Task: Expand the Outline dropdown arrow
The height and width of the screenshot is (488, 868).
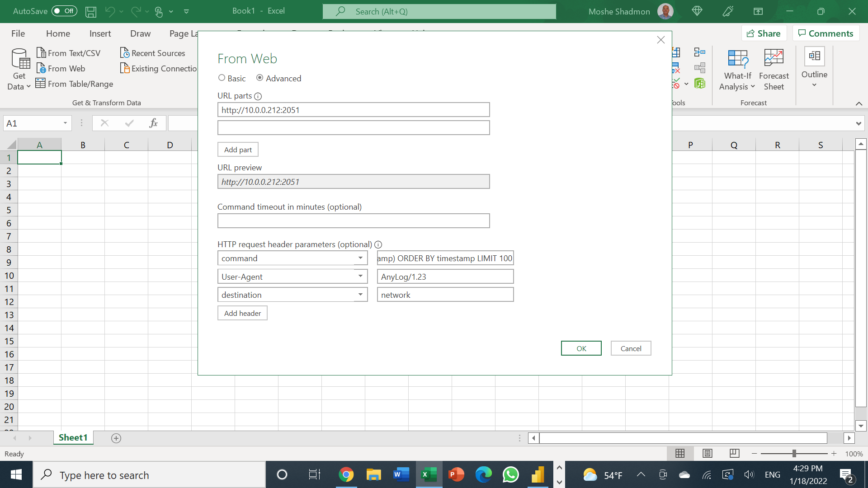Action: coord(815,85)
